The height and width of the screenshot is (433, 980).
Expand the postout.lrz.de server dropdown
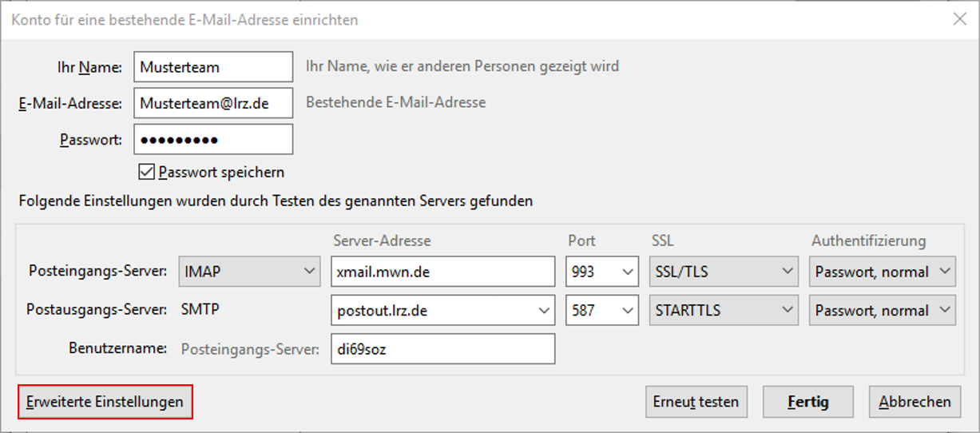[x=442, y=310]
